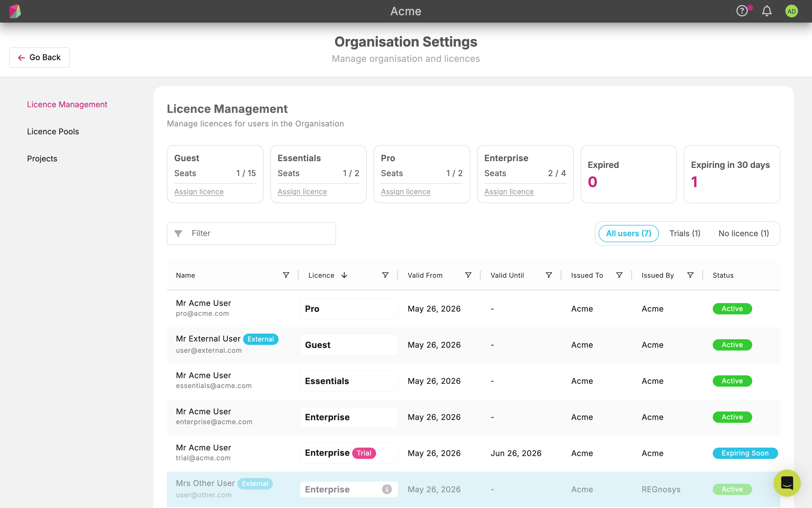The image size is (812, 508).
Task: Open Projects in the sidebar
Action: [x=42, y=159]
